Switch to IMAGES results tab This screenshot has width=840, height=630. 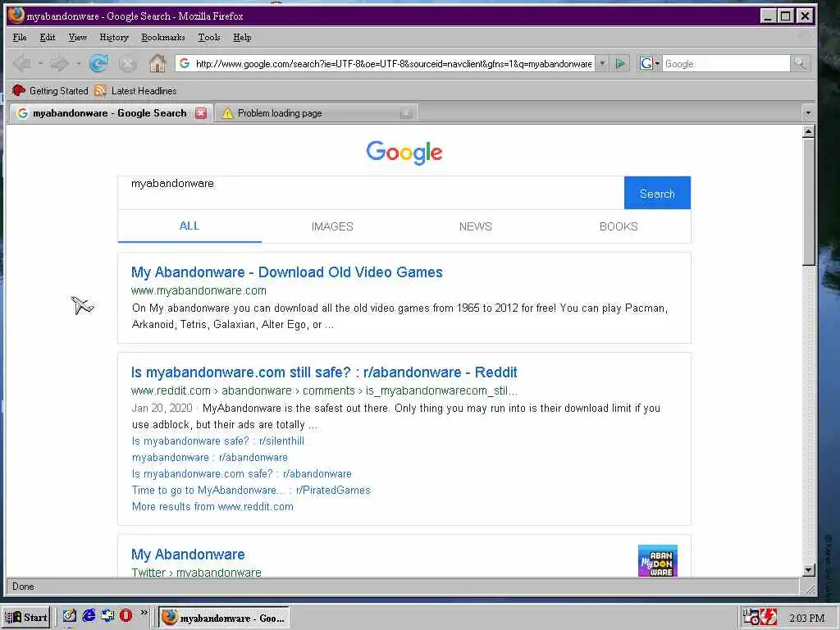(332, 226)
